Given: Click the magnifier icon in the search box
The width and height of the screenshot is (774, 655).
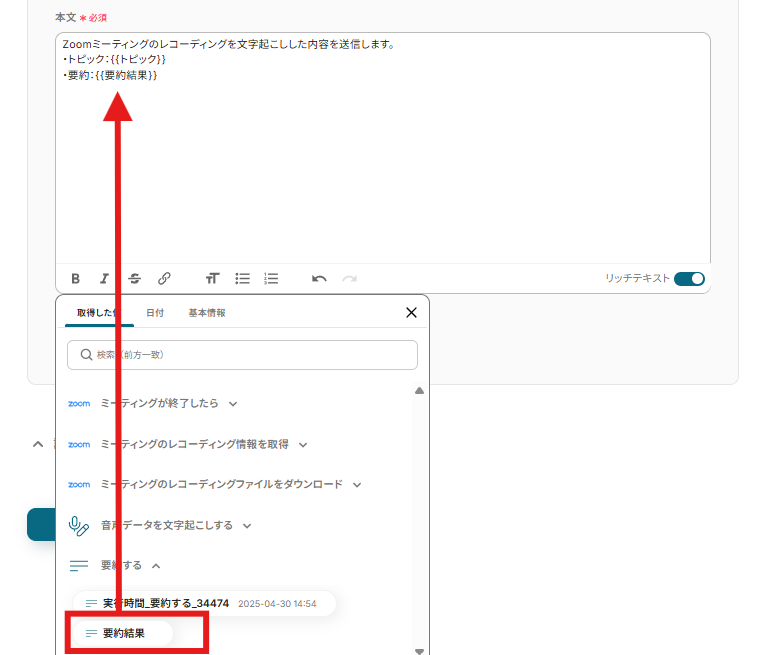Looking at the screenshot, I should (86, 355).
